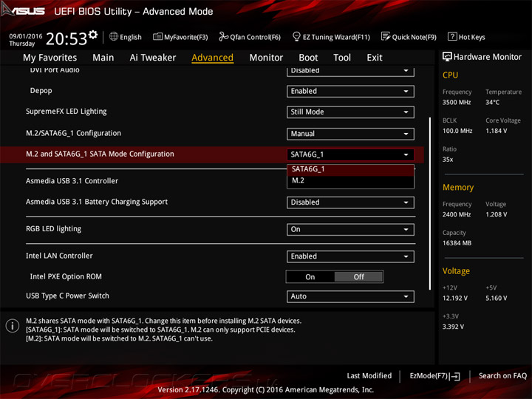
Task: Select M.2/SATA6G_1 Configuration label
Action: point(73,133)
